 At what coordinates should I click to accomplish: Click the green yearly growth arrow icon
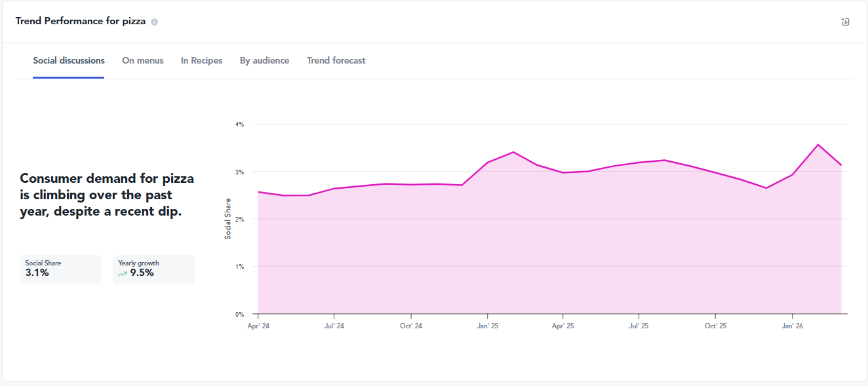tap(123, 274)
